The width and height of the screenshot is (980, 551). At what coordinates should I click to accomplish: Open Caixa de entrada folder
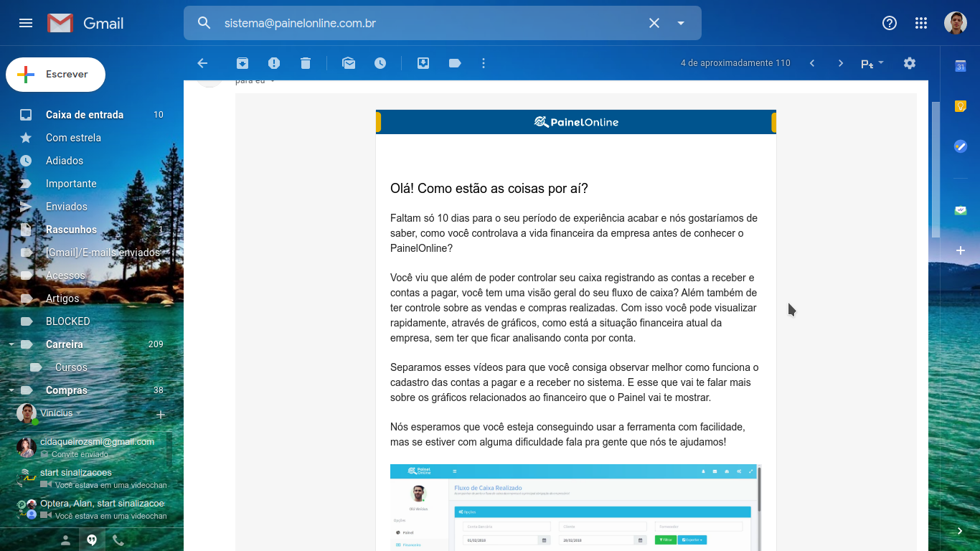86,115
